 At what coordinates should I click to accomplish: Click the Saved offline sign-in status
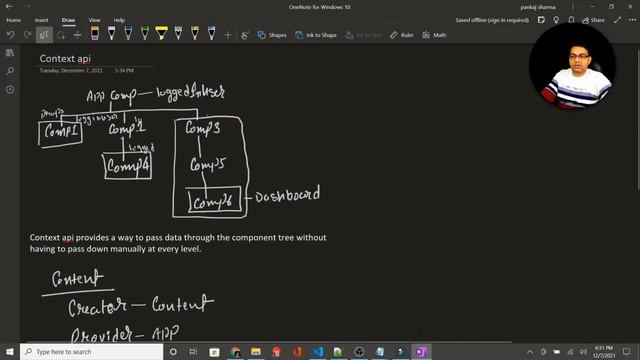click(492, 20)
